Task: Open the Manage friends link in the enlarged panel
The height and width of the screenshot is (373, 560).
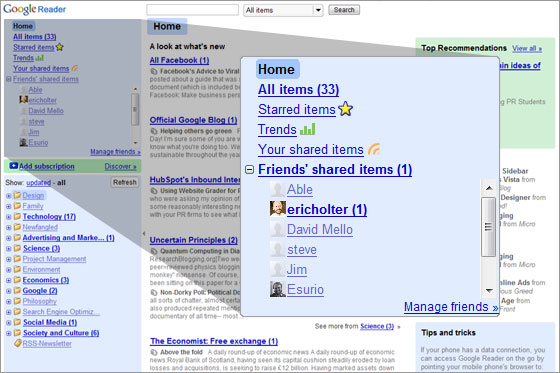Action: 451,307
